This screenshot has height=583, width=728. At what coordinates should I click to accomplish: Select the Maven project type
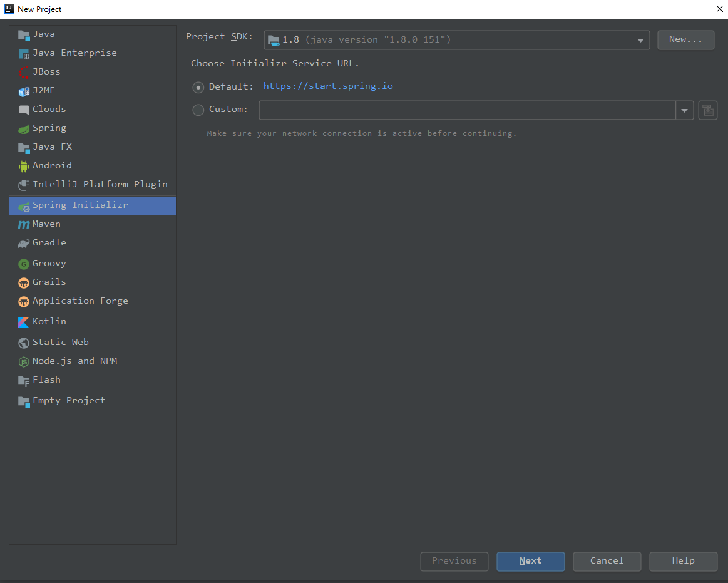pyautogui.click(x=46, y=224)
